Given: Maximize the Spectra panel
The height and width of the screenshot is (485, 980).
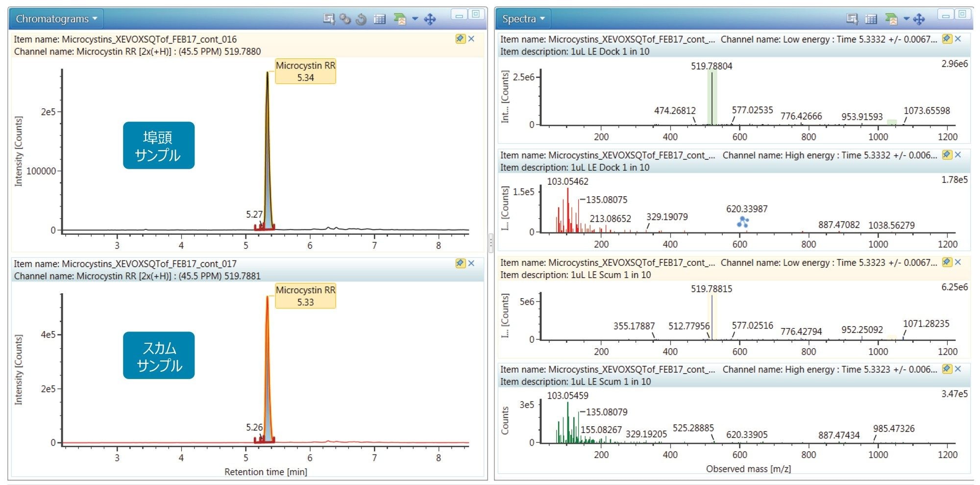Looking at the screenshot, I should coord(962,14).
